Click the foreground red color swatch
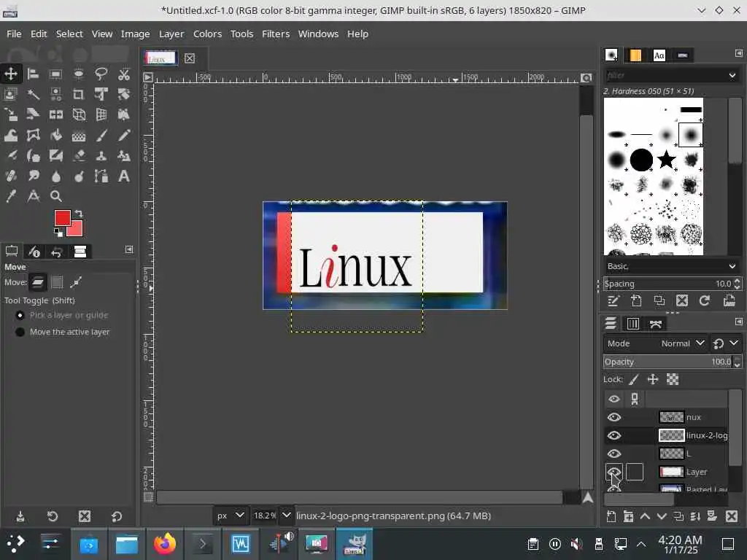Screen dimensions: 747x560 click(63, 218)
